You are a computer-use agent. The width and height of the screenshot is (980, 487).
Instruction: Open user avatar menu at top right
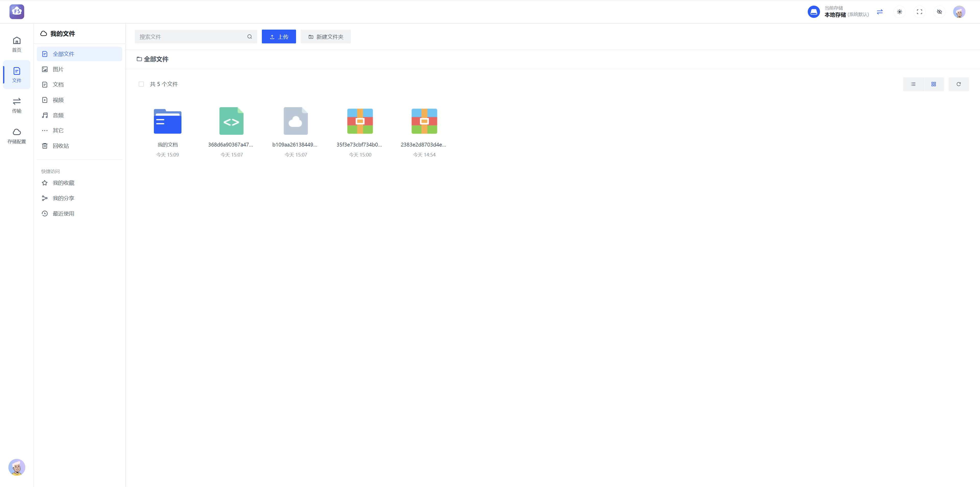(x=959, y=12)
